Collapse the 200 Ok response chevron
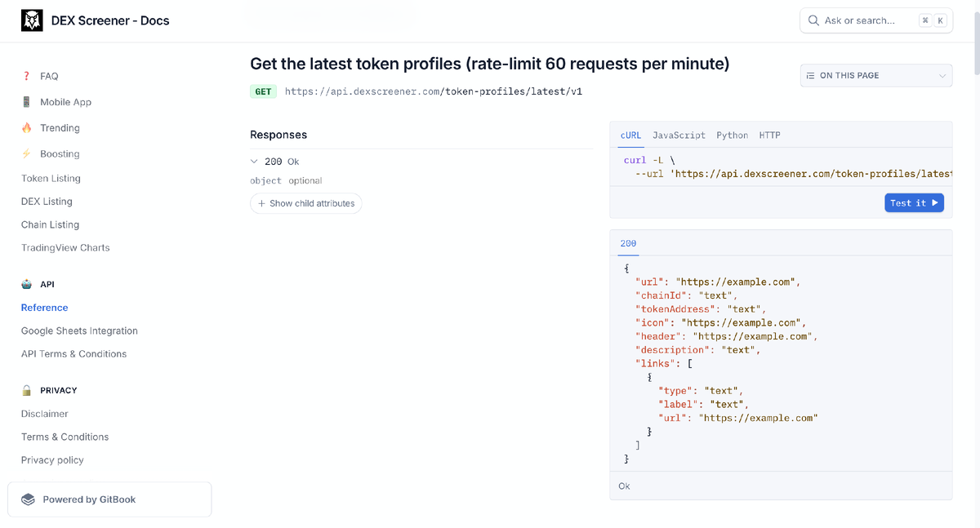Screen dimensions: 980x528 click(x=254, y=162)
